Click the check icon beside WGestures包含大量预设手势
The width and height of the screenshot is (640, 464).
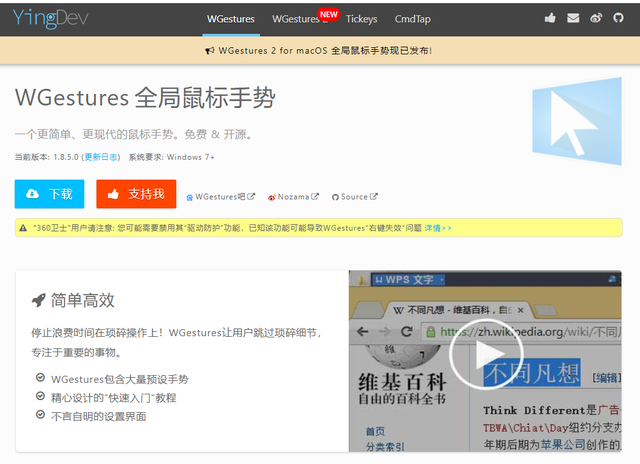(40, 377)
